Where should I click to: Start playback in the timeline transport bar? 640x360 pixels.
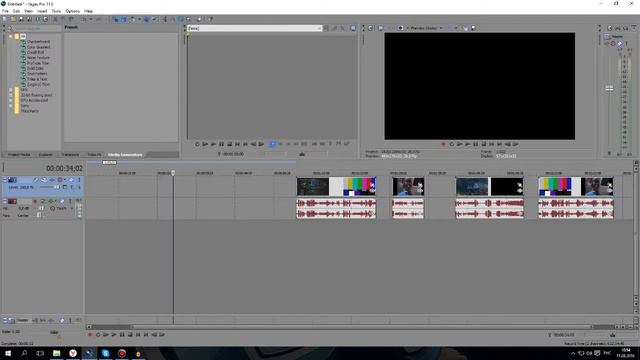114,335
